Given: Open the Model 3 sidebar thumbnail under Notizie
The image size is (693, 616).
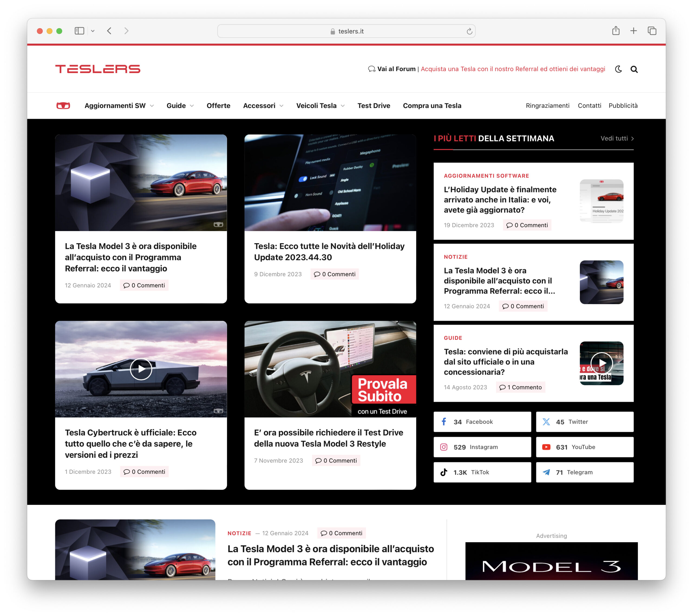Looking at the screenshot, I should (x=601, y=282).
